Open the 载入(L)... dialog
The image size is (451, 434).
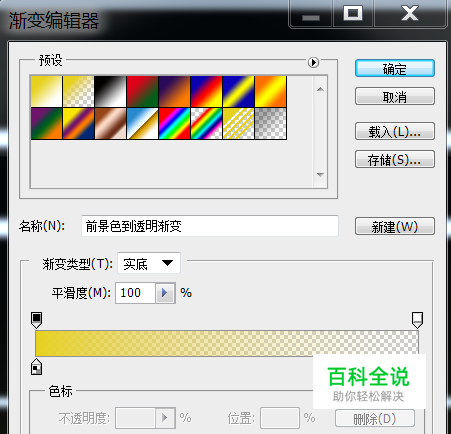pyautogui.click(x=395, y=131)
